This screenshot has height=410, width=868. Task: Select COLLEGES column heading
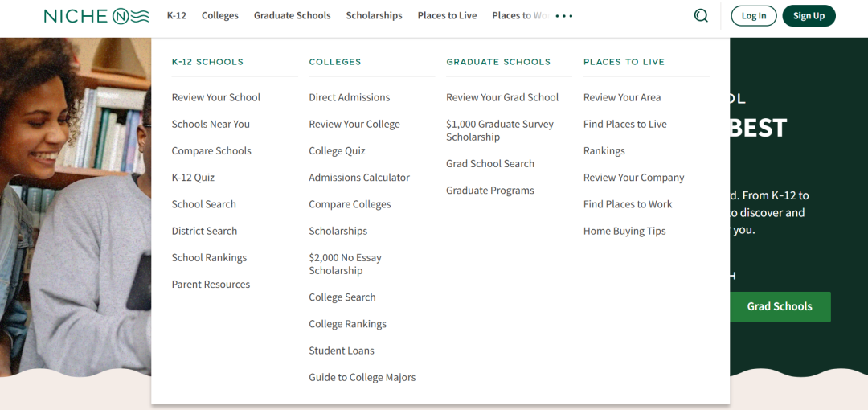(x=335, y=62)
